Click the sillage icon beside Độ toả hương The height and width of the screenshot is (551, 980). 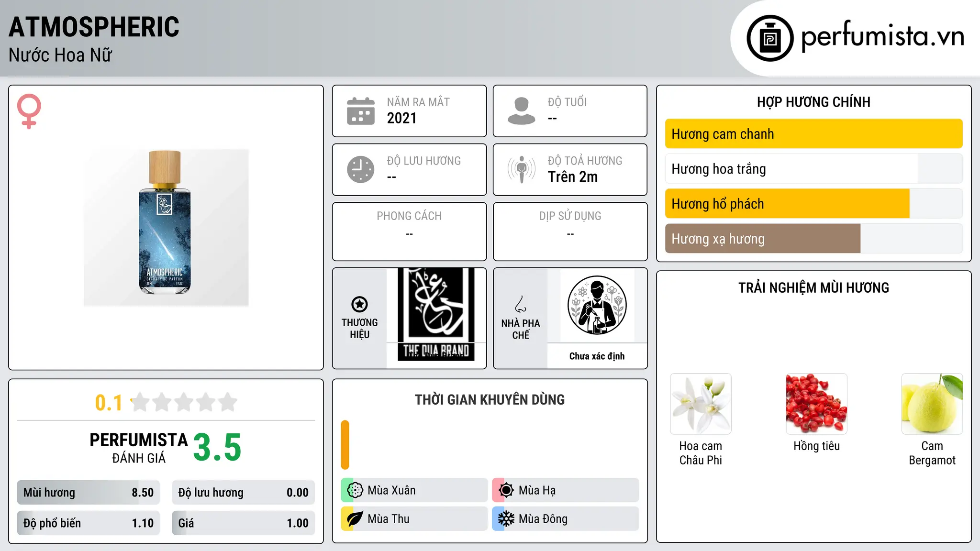tap(522, 169)
